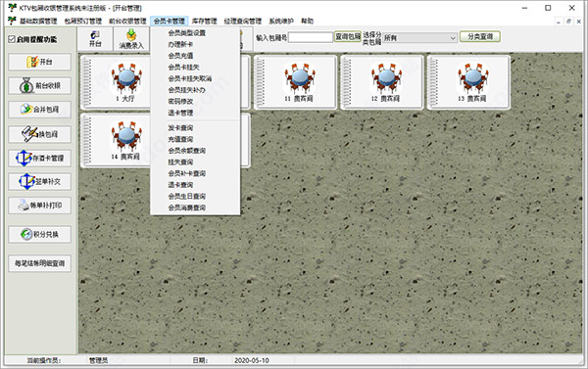The image size is (588, 369).
Task: Click the 输入包厢号 input field
Action: (311, 37)
